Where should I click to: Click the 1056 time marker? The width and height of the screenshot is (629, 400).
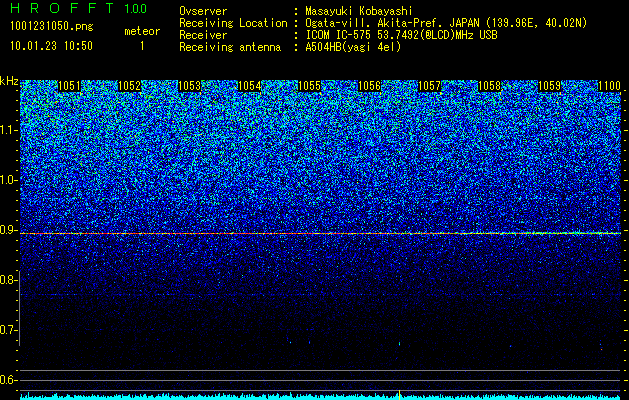[x=369, y=86]
